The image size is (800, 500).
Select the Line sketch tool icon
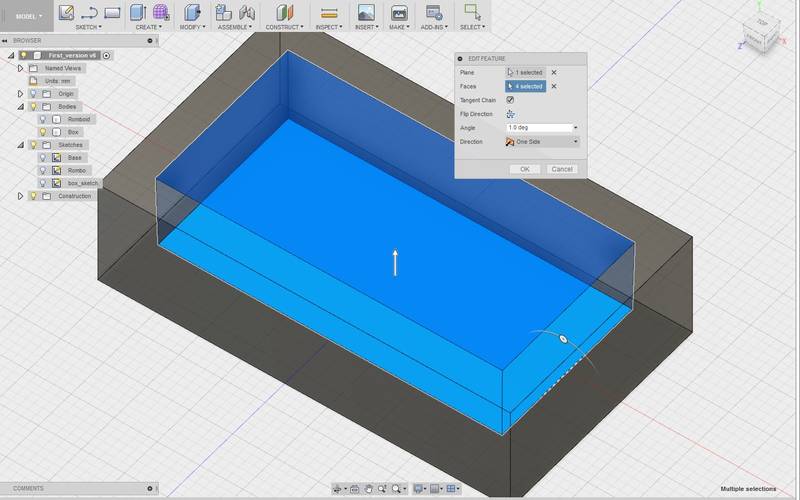(89, 12)
